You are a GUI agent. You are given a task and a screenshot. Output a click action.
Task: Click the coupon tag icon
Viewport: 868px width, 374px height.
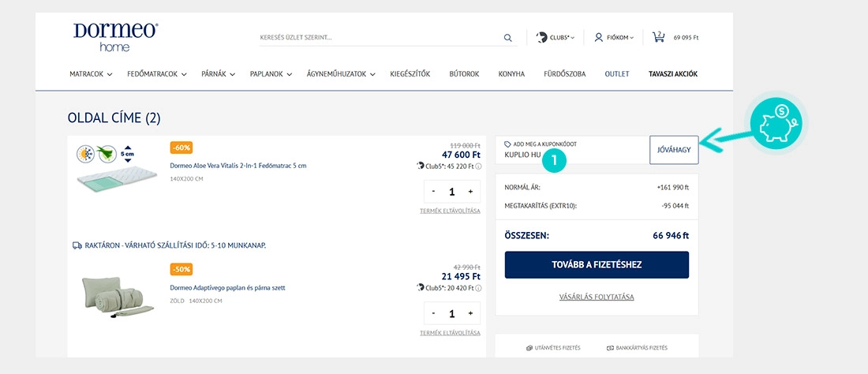pos(507,144)
